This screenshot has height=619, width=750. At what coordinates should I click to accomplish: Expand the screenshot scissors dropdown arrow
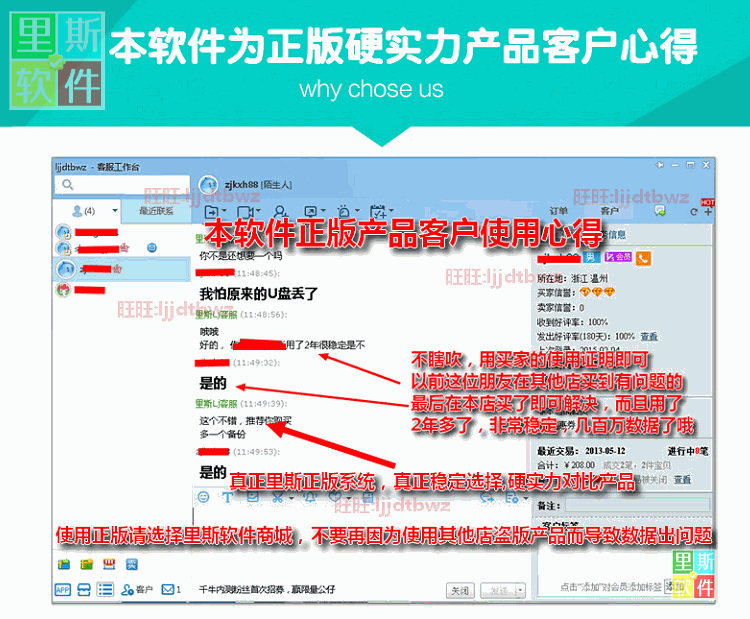click(x=291, y=498)
